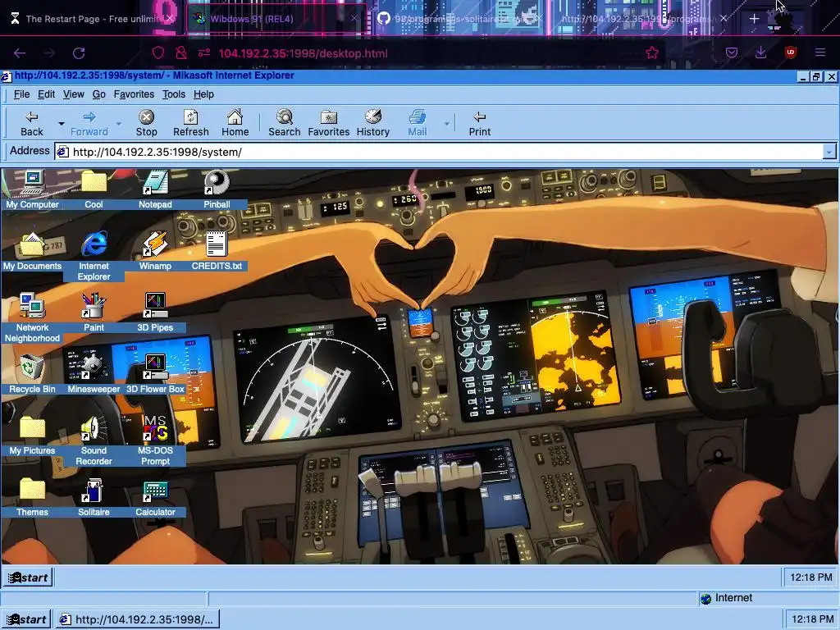
Task: Click the Stop toolbar button
Action: click(x=146, y=124)
